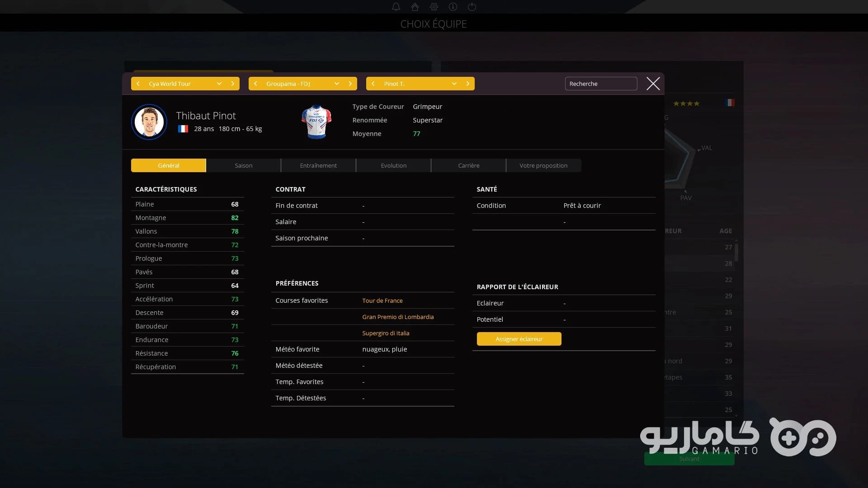Open Gran Premio di Lombardia link
868x488 pixels.
398,317
